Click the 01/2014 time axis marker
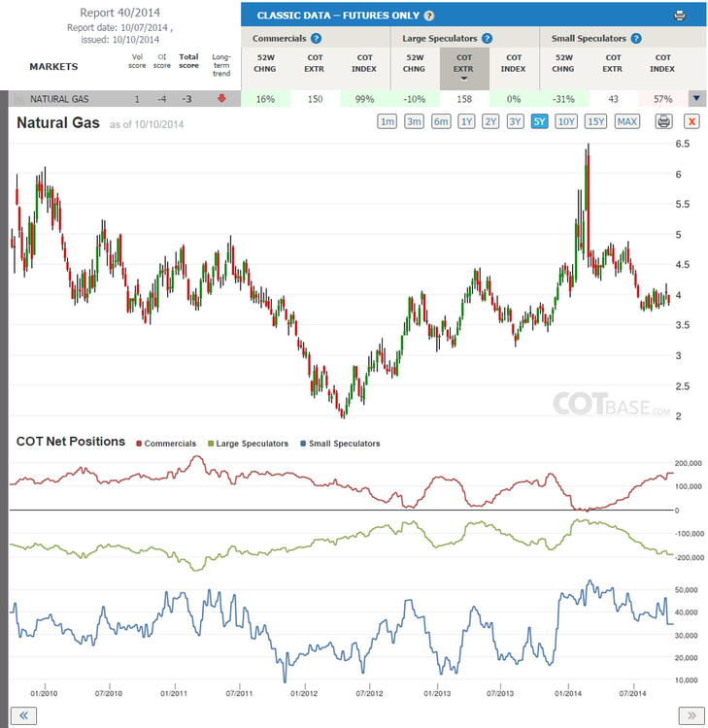 (x=568, y=693)
